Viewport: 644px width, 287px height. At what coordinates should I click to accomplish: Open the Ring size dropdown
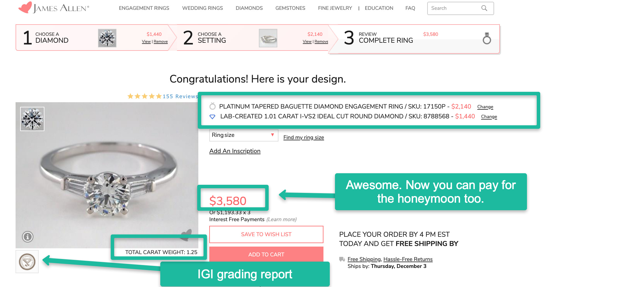pos(243,135)
